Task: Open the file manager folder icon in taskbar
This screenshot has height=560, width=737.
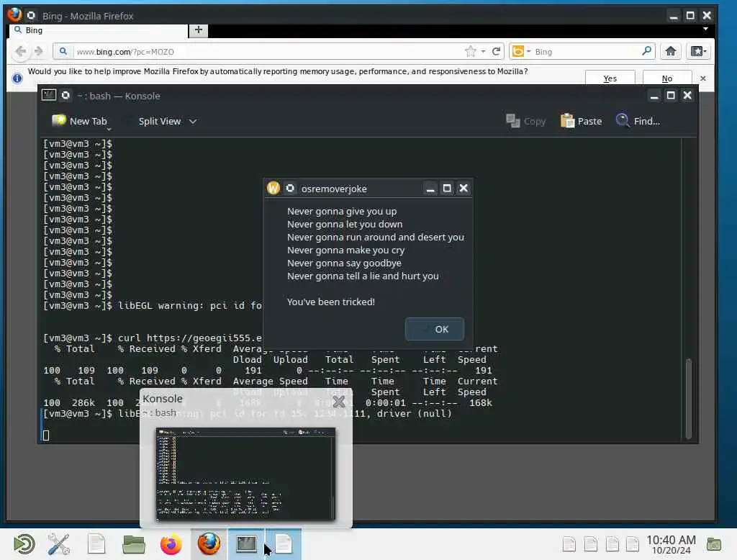Action: click(133, 544)
